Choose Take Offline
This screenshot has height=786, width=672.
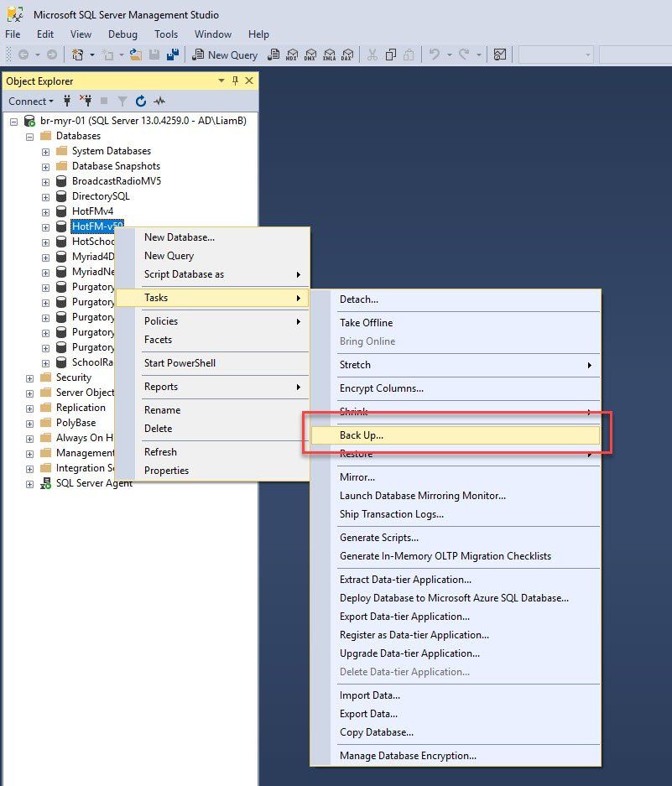(456, 323)
